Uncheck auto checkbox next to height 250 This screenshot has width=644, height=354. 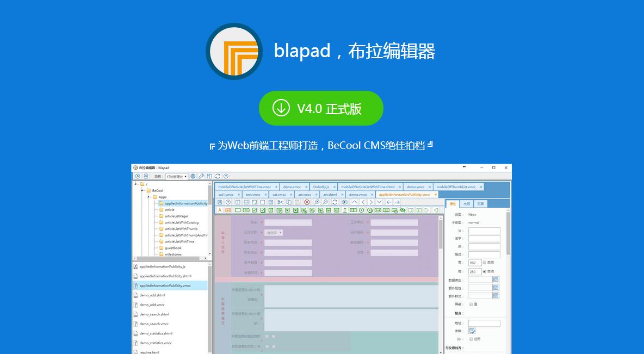pyautogui.click(x=485, y=271)
